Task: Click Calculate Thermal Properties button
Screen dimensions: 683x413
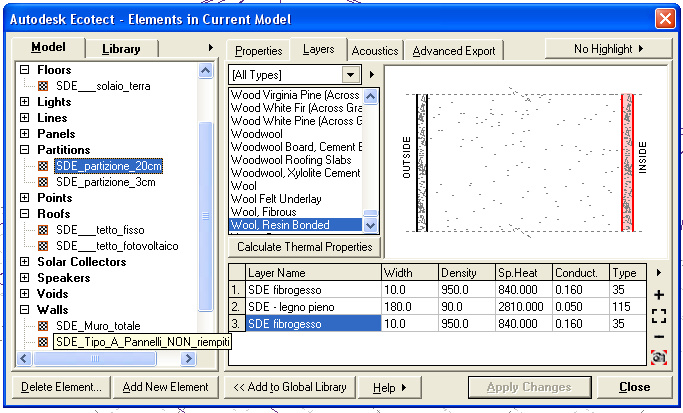Action: tap(304, 247)
